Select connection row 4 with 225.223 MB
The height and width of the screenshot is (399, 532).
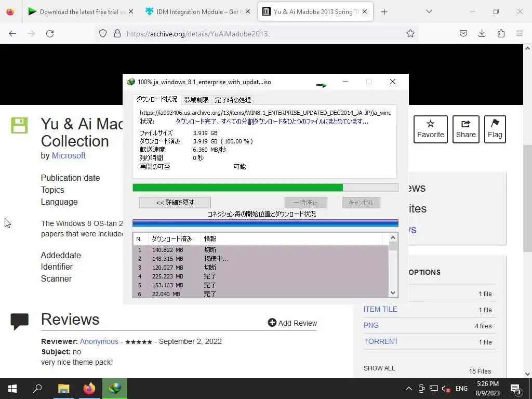(261, 276)
